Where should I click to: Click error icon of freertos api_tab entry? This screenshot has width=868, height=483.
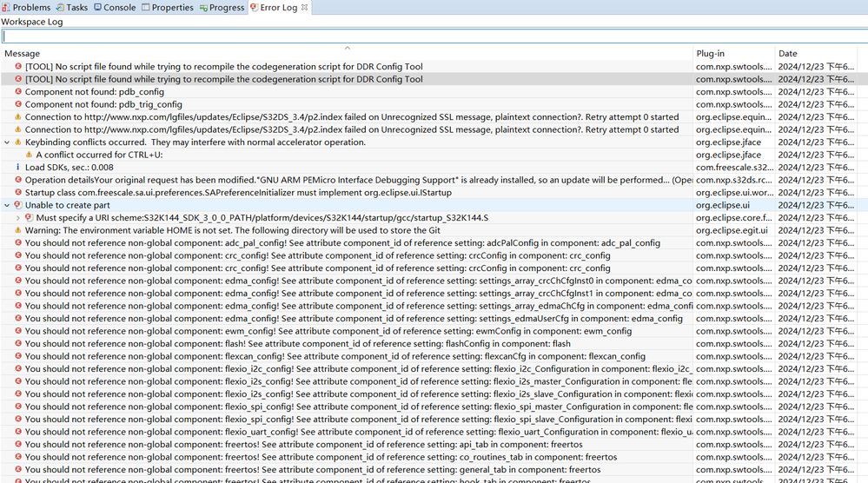[17, 444]
